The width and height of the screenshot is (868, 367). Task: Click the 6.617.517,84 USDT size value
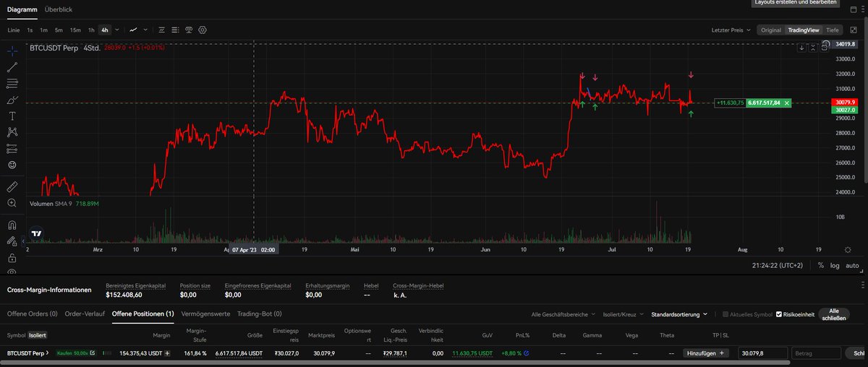[239, 353]
